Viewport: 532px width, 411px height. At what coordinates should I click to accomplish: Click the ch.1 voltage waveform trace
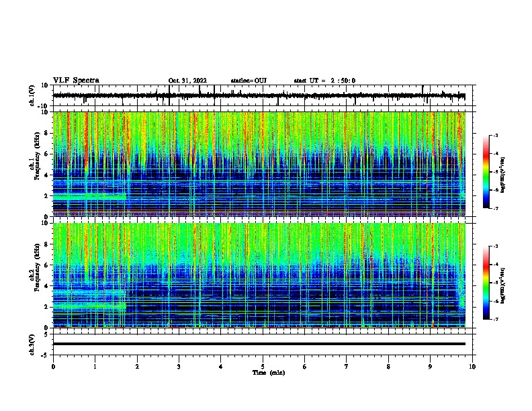point(259,96)
